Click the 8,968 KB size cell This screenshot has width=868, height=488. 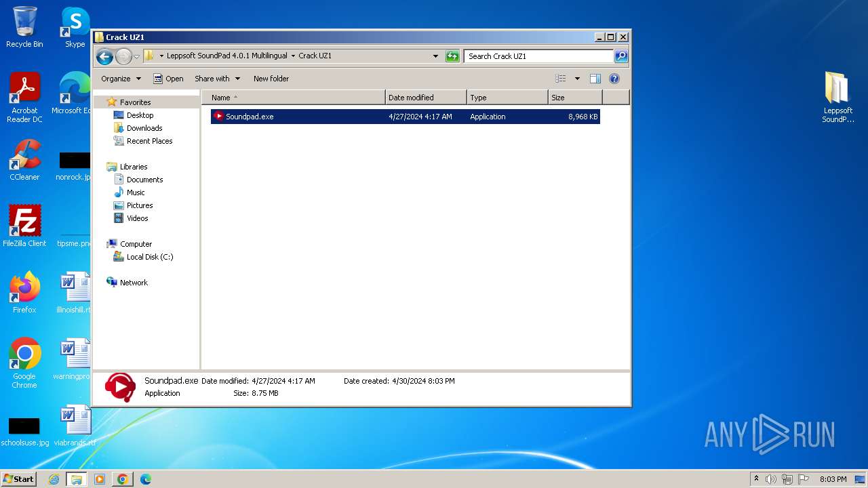pos(583,117)
